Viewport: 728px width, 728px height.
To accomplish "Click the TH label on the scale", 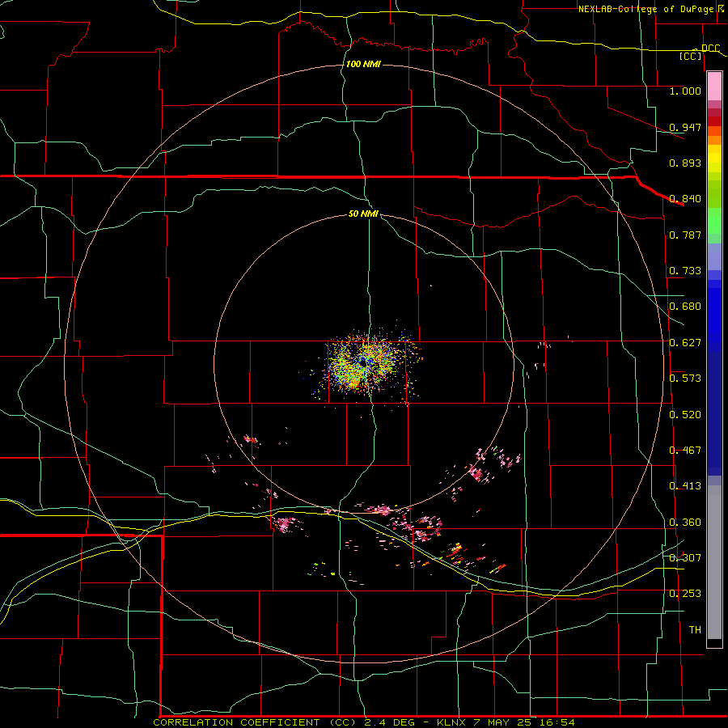I will pyautogui.click(x=695, y=630).
